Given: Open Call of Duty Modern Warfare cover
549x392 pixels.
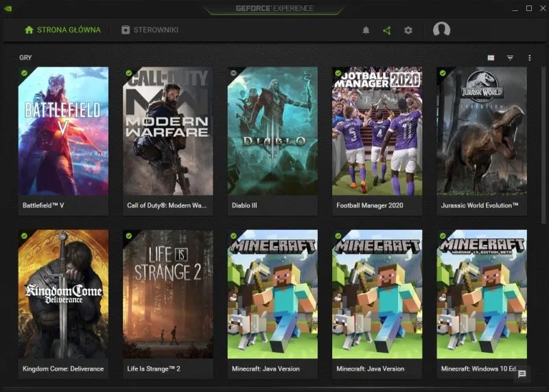Looking at the screenshot, I should (x=167, y=131).
